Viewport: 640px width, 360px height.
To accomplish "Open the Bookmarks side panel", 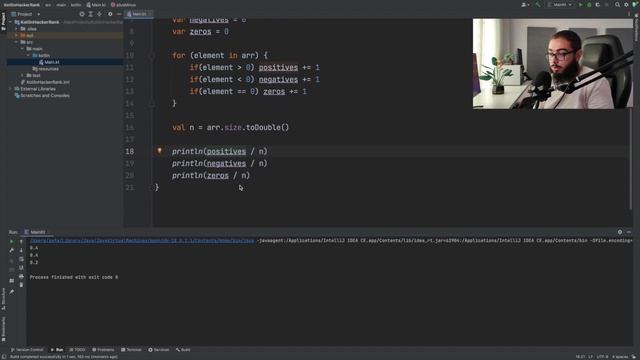I will click(4, 329).
